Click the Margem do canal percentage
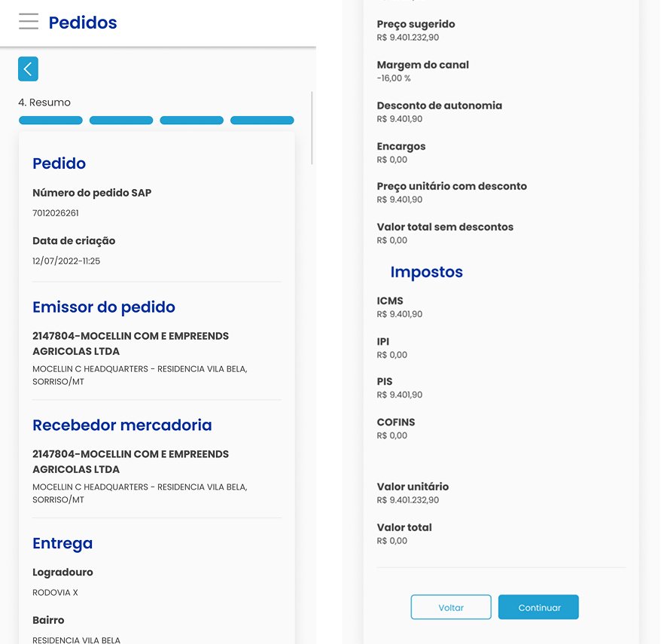 (394, 78)
